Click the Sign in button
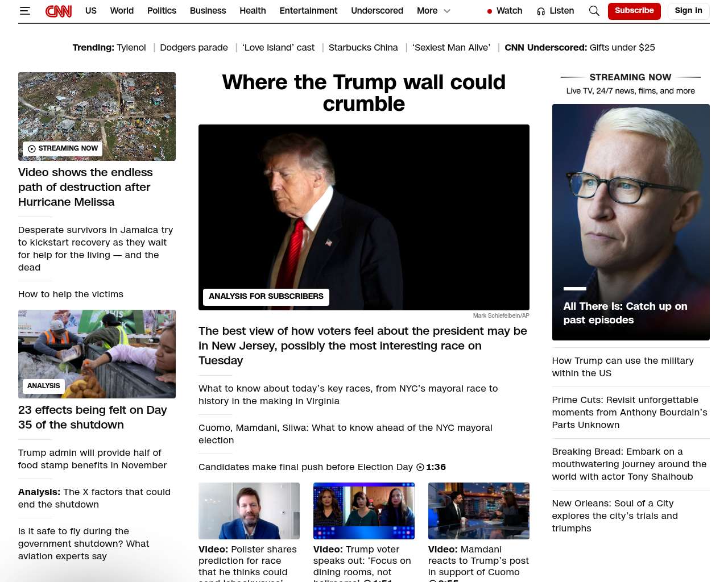 coord(689,11)
